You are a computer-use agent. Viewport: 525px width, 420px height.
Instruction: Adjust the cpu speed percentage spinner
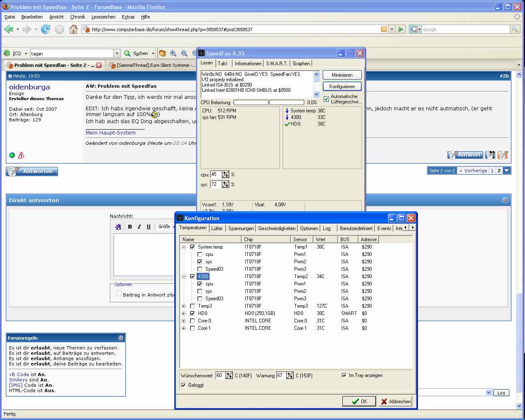[x=226, y=175]
